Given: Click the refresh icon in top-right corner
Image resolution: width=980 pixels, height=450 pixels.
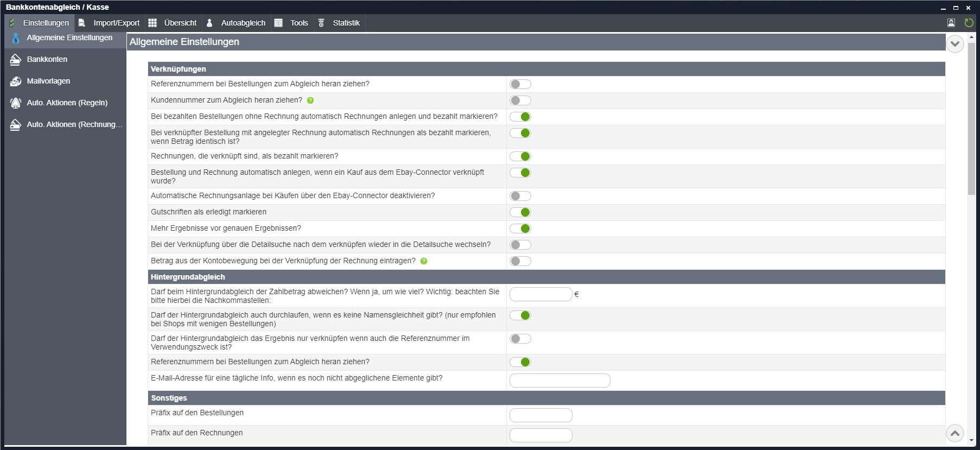Looking at the screenshot, I should click(969, 23).
